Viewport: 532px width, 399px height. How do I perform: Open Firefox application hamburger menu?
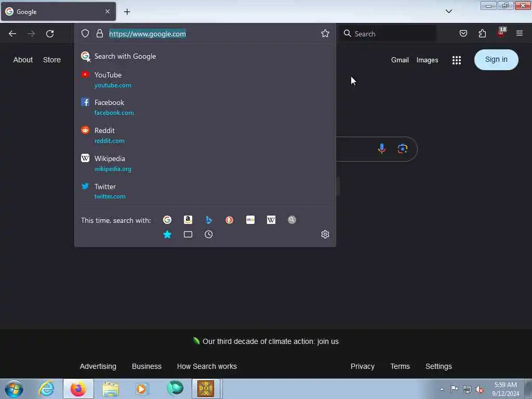pyautogui.click(x=520, y=33)
